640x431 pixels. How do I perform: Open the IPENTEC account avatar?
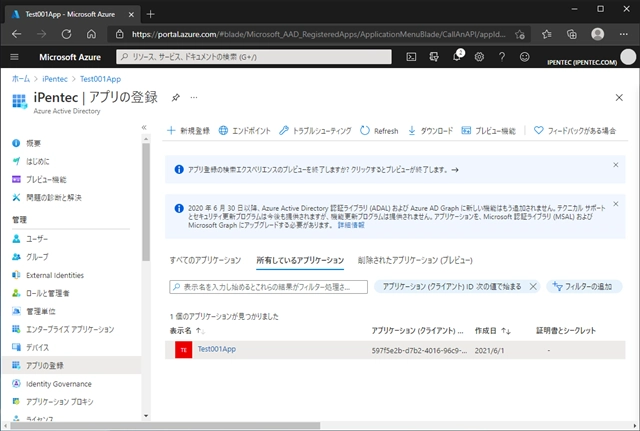628,57
